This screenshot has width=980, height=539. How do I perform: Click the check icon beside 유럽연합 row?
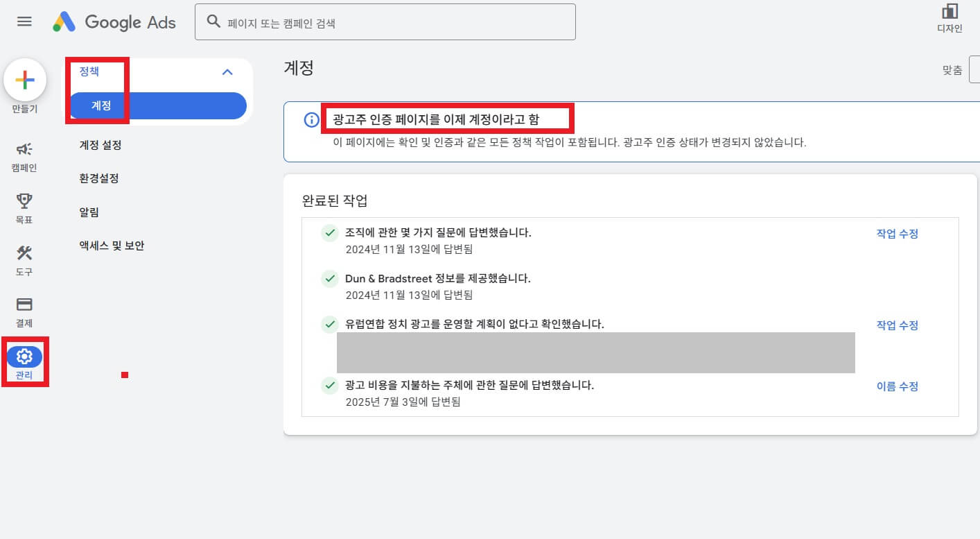coord(330,325)
